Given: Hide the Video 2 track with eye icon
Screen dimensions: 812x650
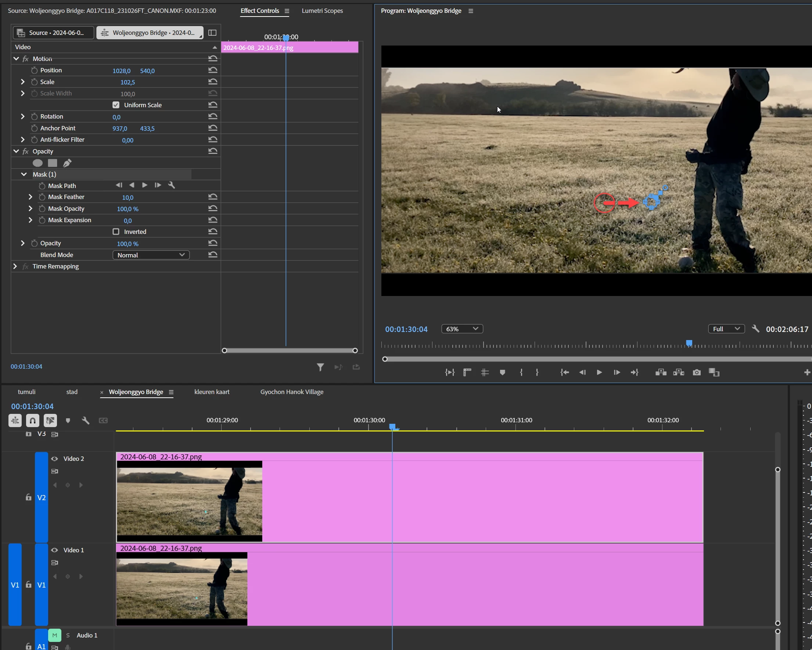Looking at the screenshot, I should pos(55,458).
